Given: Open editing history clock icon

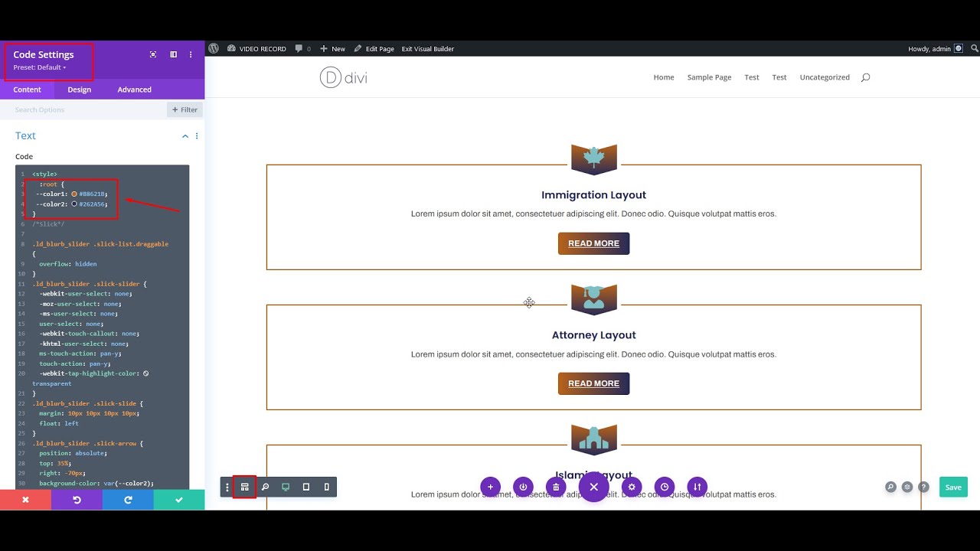Looking at the screenshot, I should [665, 487].
